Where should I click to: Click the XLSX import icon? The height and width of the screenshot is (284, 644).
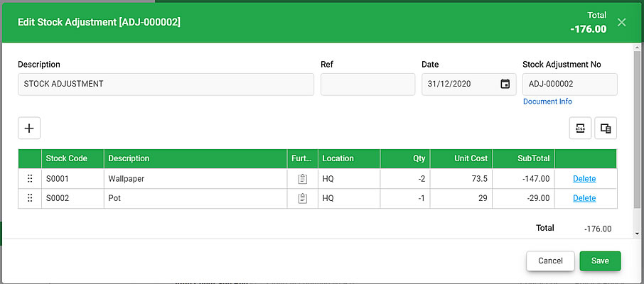pos(580,129)
